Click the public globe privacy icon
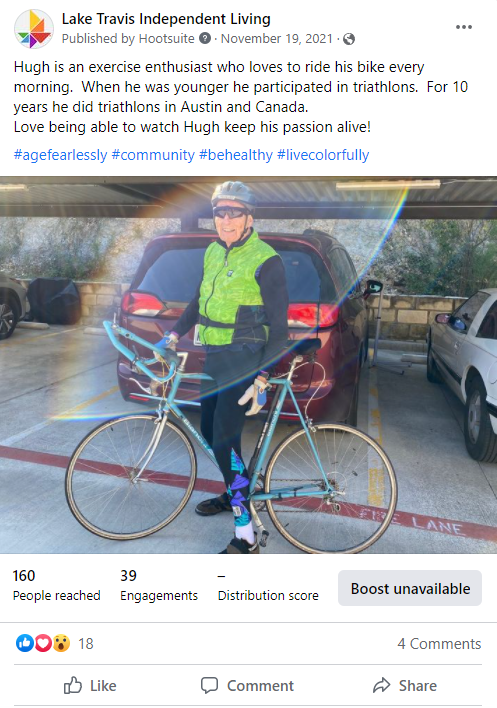 pos(348,39)
